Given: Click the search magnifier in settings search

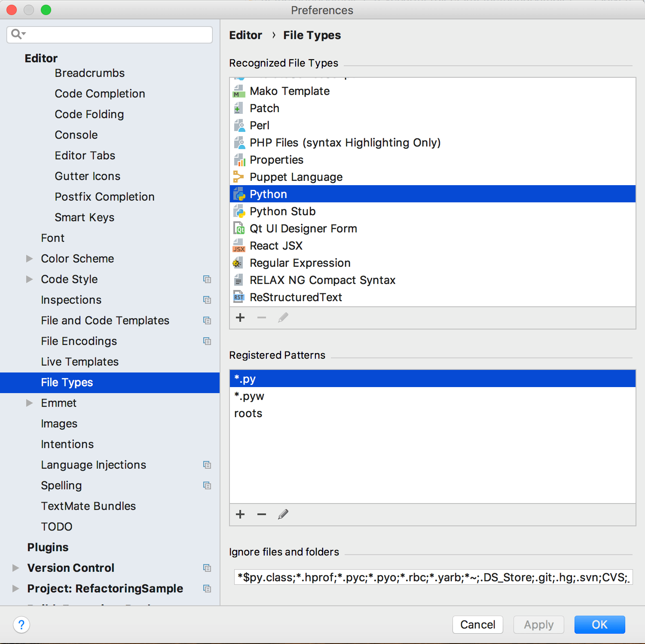Looking at the screenshot, I should [x=16, y=34].
